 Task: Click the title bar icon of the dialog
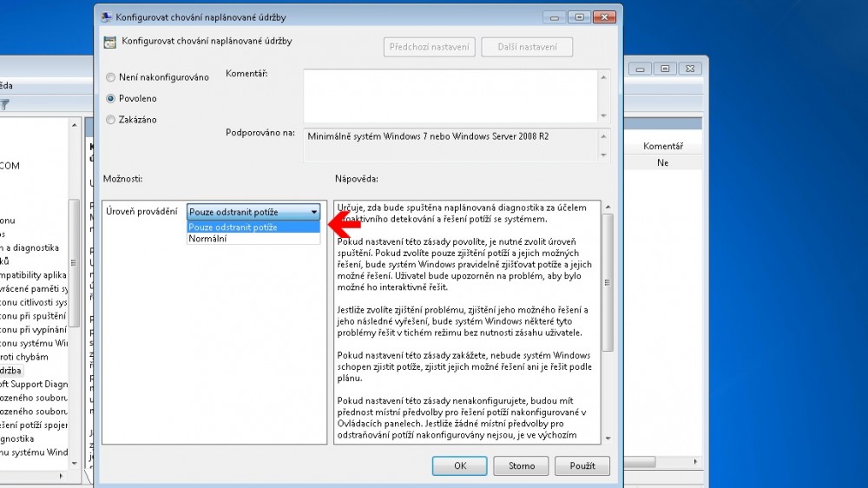(x=105, y=16)
